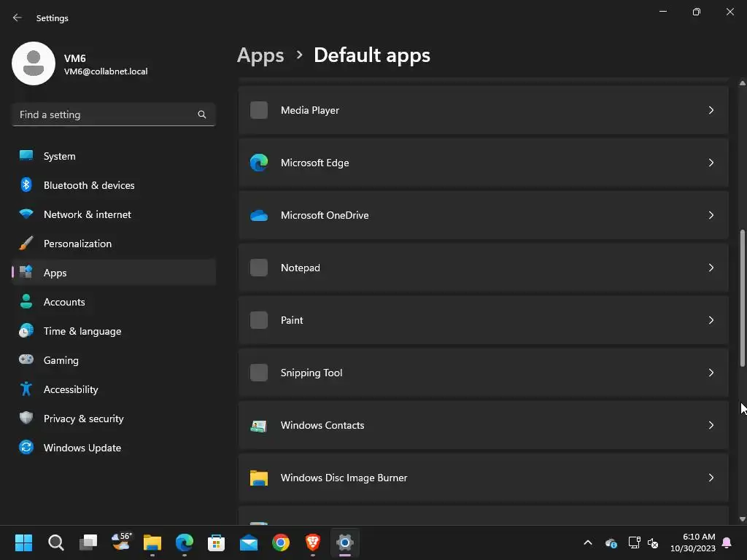Click the vertical scrollbar thumb
Viewport: 747px width, 560px height.
click(x=742, y=298)
